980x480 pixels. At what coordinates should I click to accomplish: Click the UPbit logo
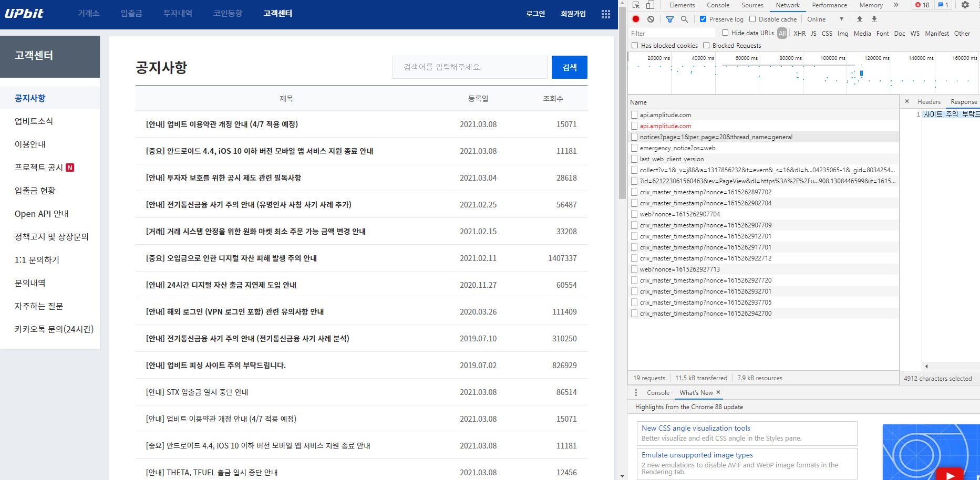(24, 13)
